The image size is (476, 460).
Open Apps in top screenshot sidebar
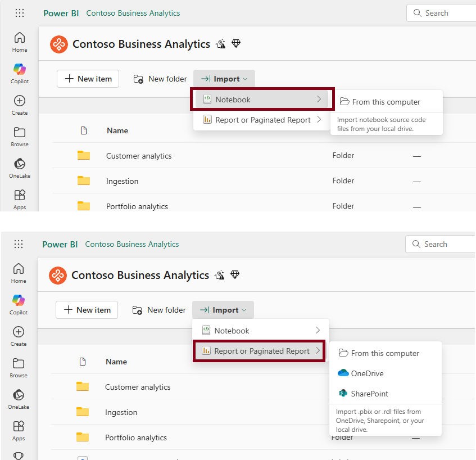20,200
